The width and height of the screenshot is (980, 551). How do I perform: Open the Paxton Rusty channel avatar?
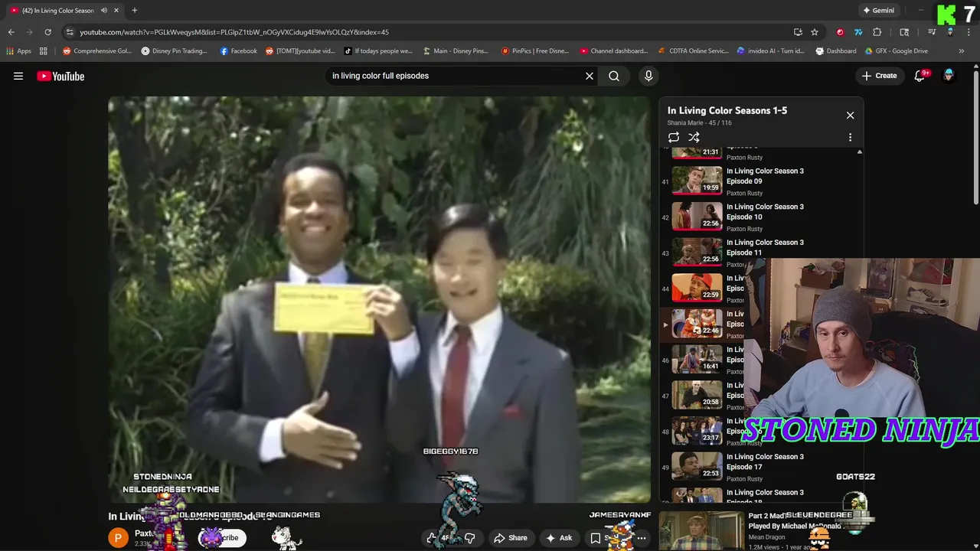118,538
